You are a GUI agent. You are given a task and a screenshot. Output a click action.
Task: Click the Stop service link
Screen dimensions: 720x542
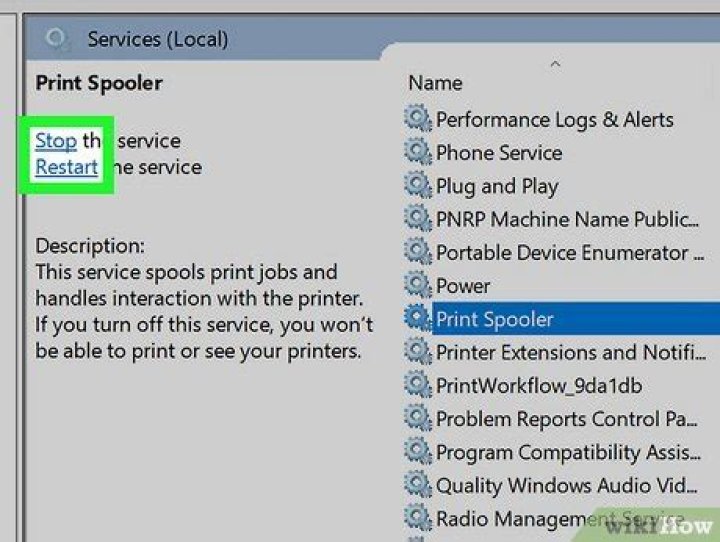[x=56, y=141]
